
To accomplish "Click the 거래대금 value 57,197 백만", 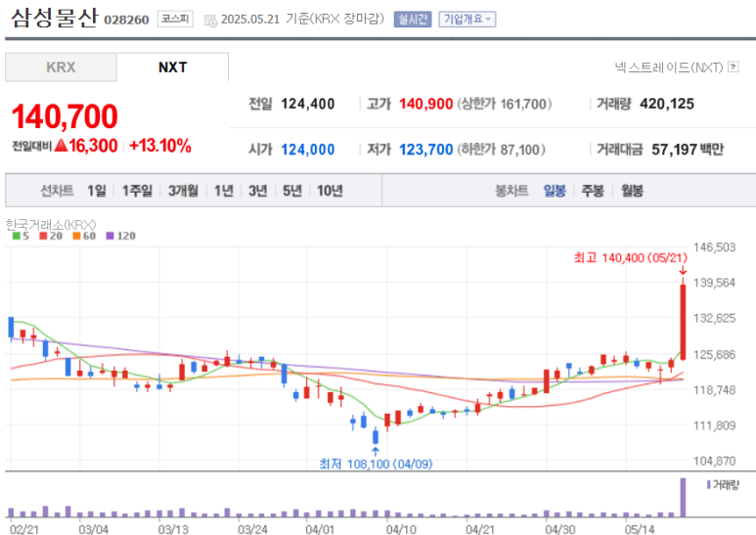I will 688,150.
